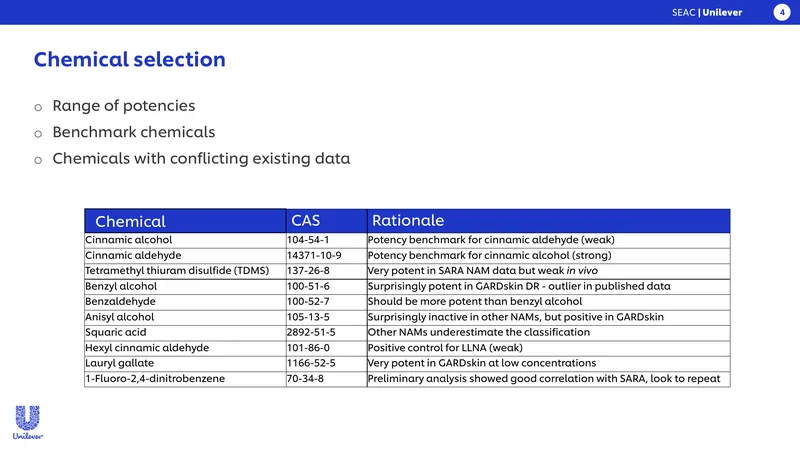
Task: Click Chemicals with conflicting existing data bullet
Action: [x=201, y=159]
